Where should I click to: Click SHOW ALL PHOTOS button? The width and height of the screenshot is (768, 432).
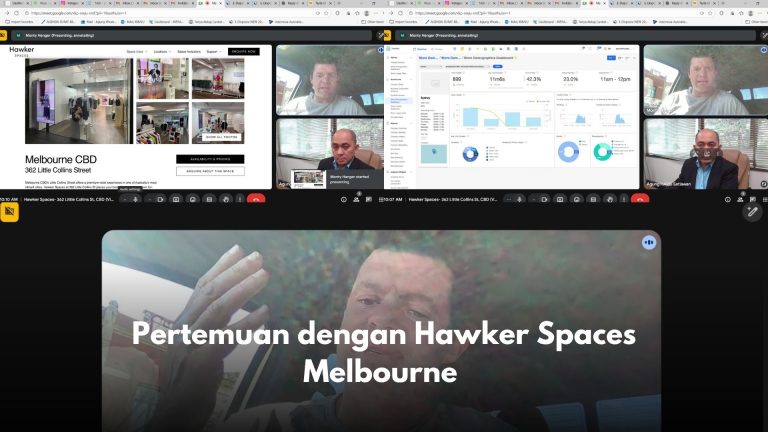coord(221,137)
